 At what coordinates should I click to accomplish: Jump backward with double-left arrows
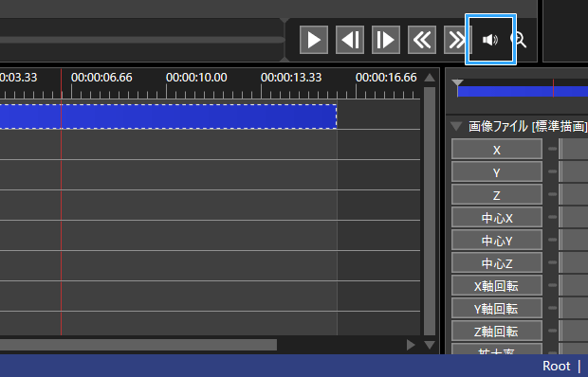click(422, 40)
